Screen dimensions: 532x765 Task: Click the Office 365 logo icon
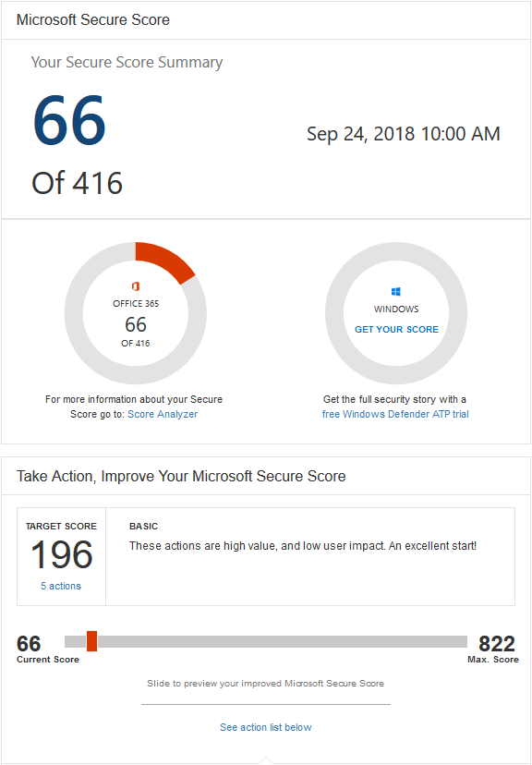pyautogui.click(x=136, y=288)
